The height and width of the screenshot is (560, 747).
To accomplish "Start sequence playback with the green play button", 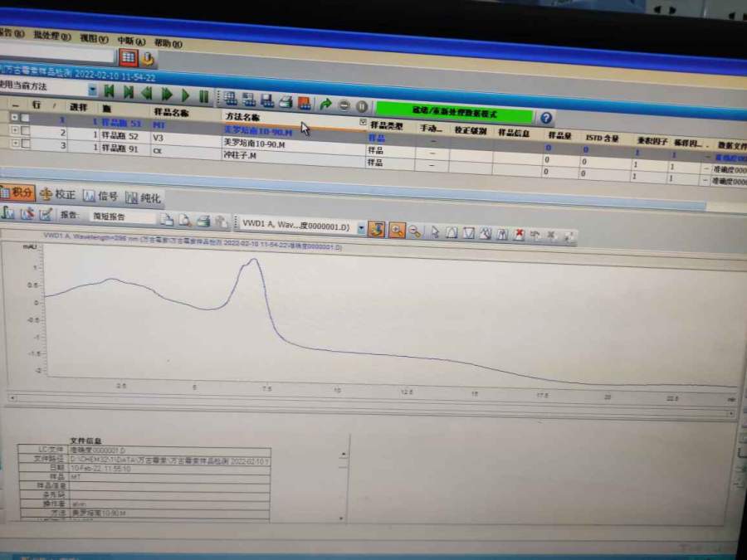I will coord(185,95).
